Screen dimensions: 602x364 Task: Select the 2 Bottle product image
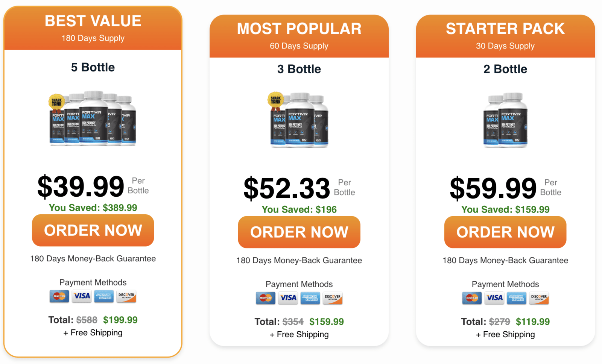tap(505, 120)
